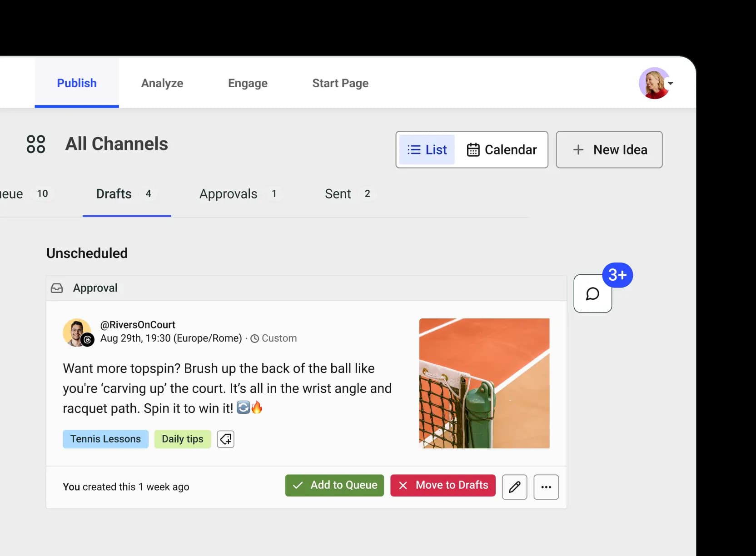756x556 pixels.
Task: Create a New Idea
Action: (x=609, y=149)
